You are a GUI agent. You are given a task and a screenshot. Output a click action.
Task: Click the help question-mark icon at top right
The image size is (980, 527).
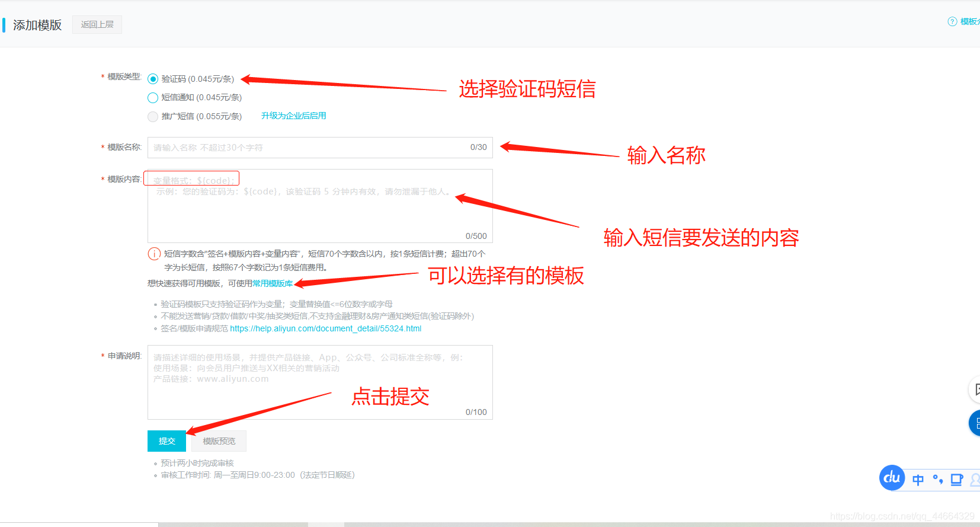(952, 21)
